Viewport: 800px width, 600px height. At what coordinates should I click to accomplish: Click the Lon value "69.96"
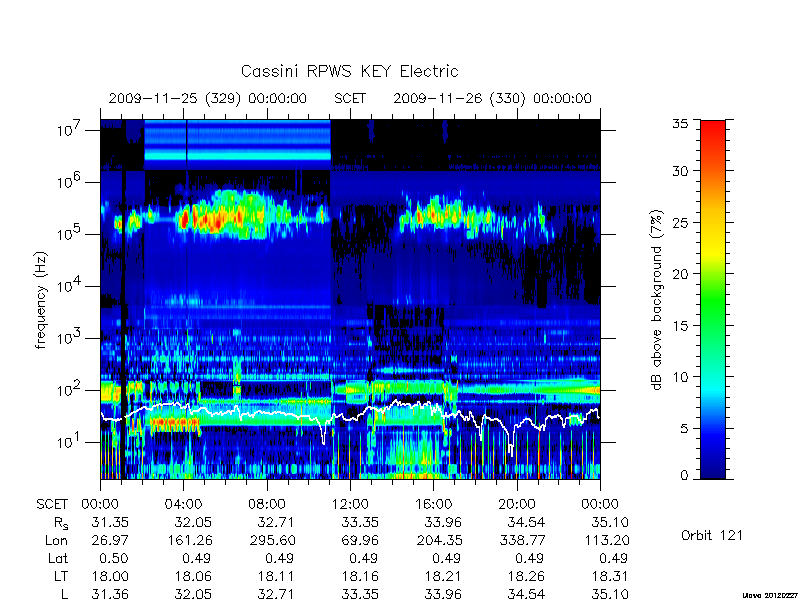pos(360,540)
